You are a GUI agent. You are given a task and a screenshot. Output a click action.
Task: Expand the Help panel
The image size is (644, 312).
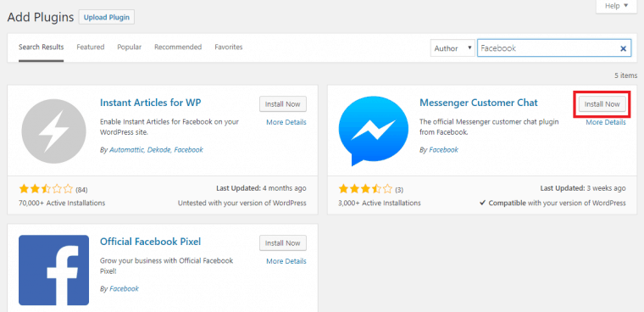pos(617,6)
